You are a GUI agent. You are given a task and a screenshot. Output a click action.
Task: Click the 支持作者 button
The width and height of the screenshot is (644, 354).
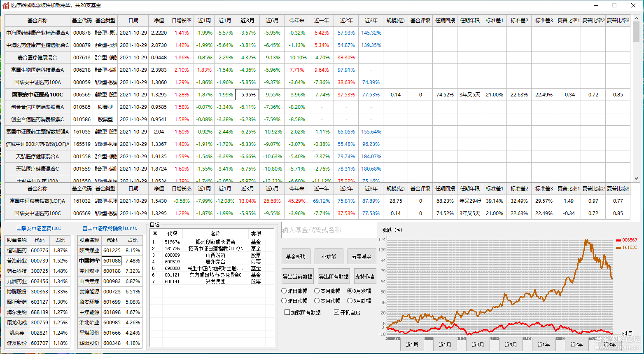pos(365,277)
